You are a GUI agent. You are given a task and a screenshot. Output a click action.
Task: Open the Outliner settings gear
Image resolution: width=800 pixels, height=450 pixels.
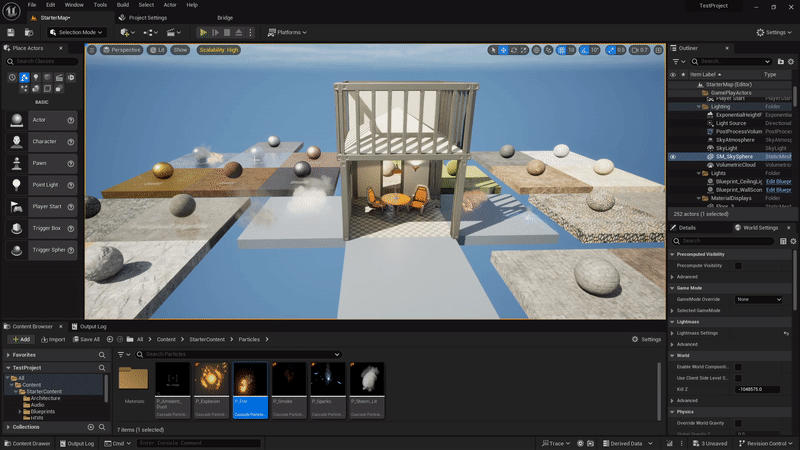(791, 62)
